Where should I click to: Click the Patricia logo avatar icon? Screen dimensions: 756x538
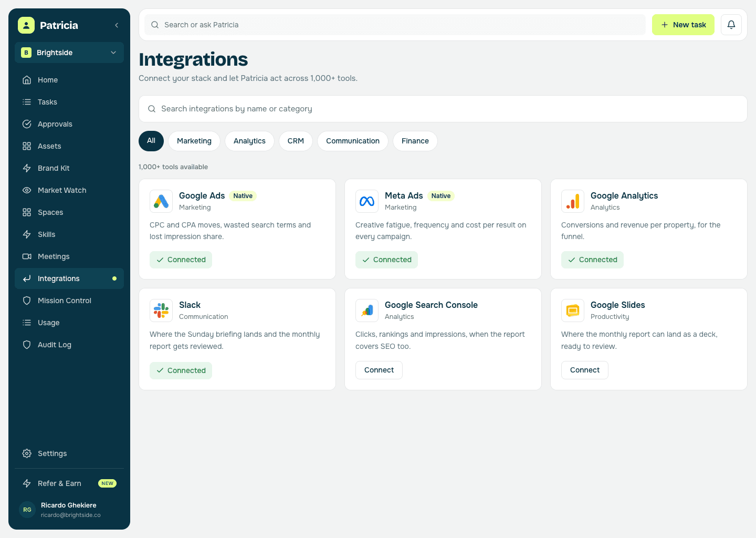coord(26,25)
